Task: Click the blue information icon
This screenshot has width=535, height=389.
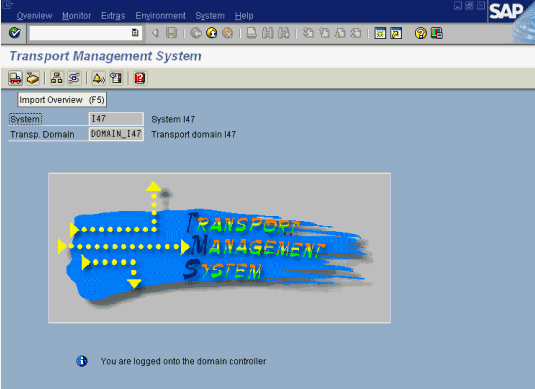Action: pos(82,361)
